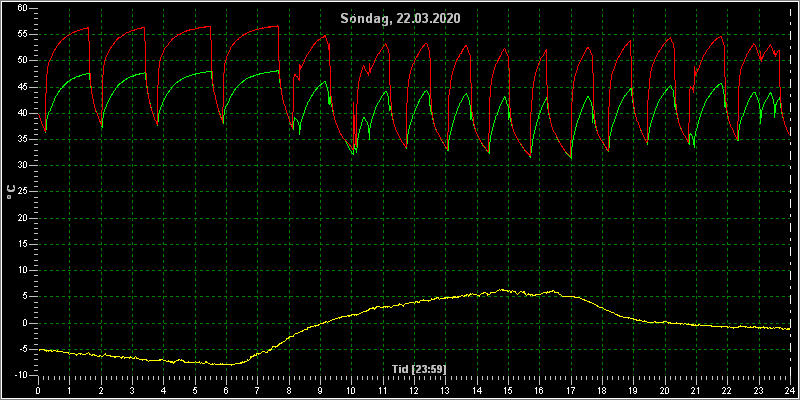800x400 pixels.
Task: Select the hour 6 tick label on time axis
Action: pyautogui.click(x=226, y=391)
